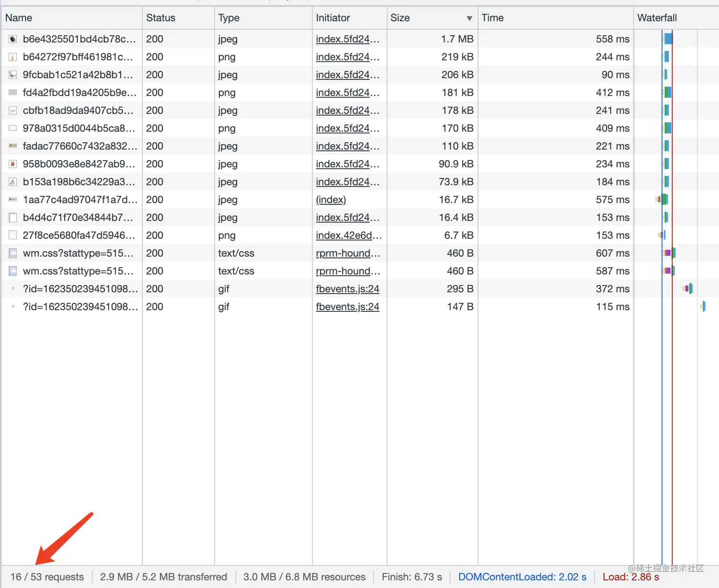Viewport: 719px width, 588px height.
Task: Sort requests by the Name column header
Action: click(x=19, y=18)
